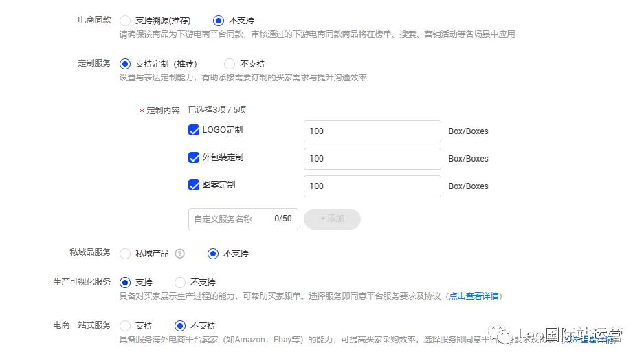Select 私域产品 radio option
644x363 pixels.
[125, 254]
